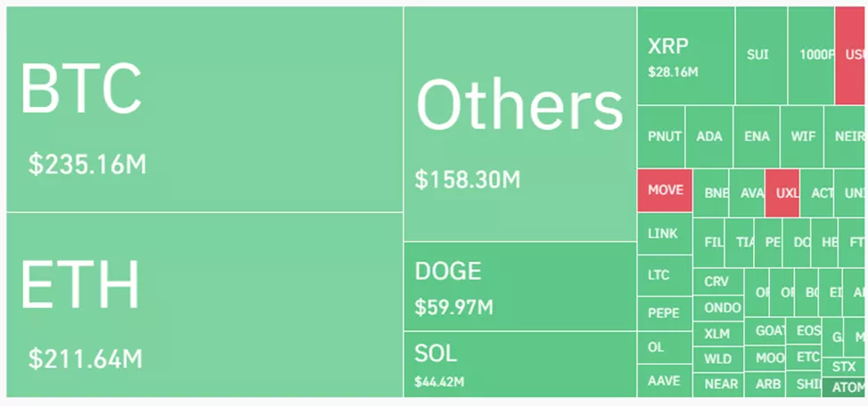Click the SUI tile

coord(760,55)
